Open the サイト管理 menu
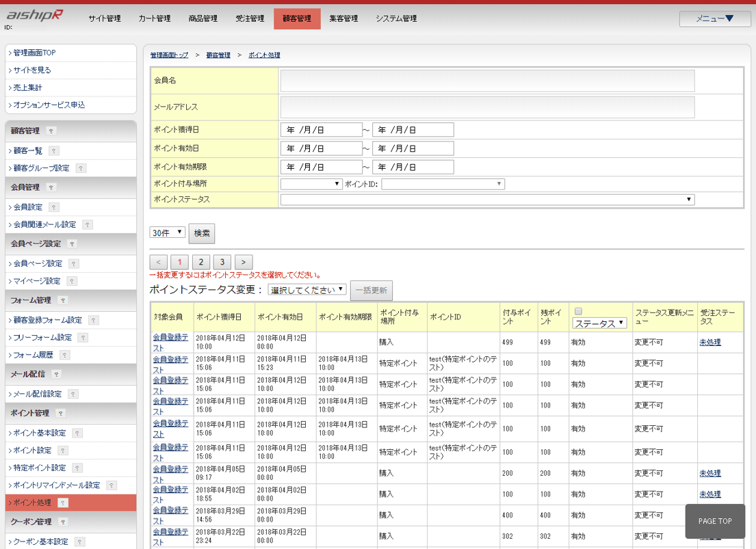756x549 pixels. pyautogui.click(x=105, y=18)
